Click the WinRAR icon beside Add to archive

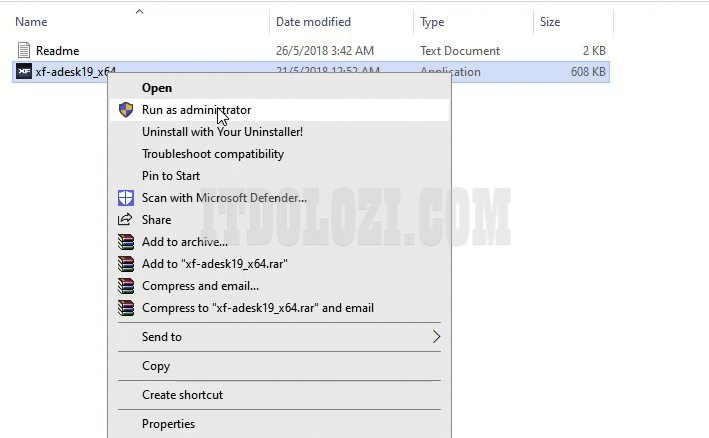(125, 242)
